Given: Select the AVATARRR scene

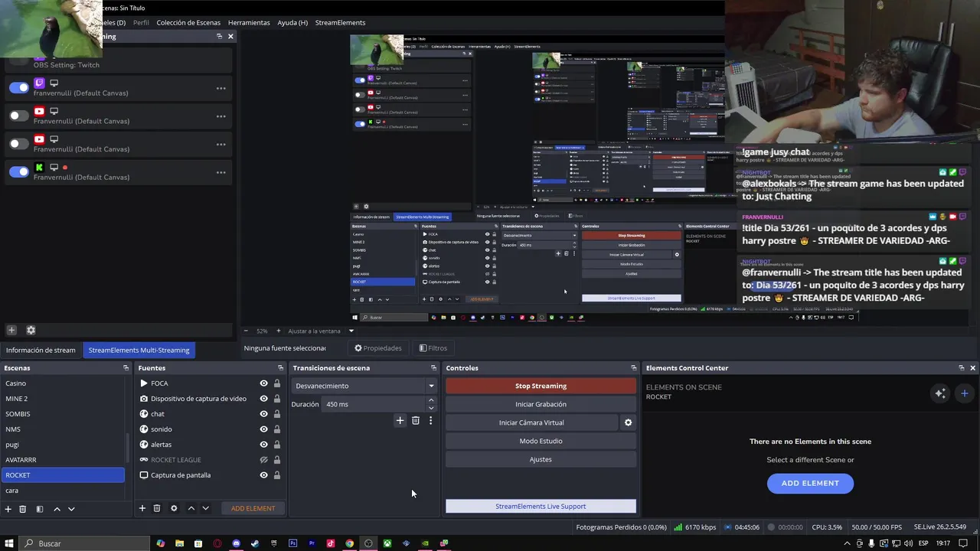Looking at the screenshot, I should tap(63, 460).
